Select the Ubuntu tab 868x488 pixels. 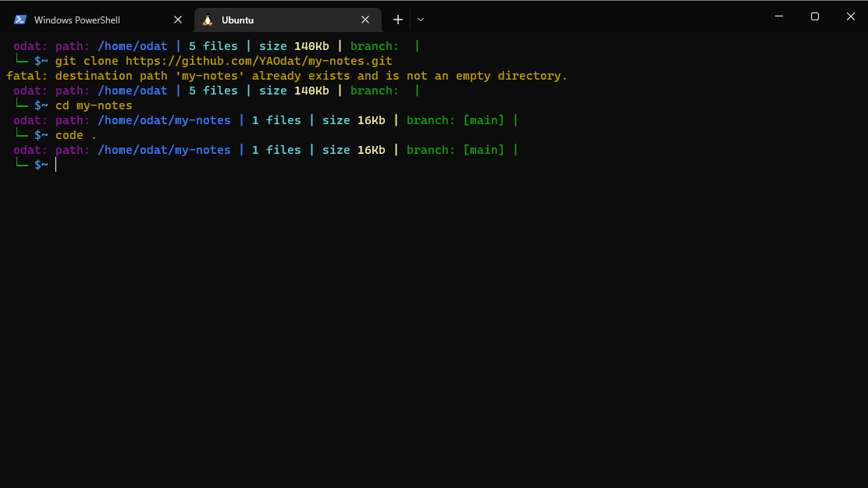288,20
